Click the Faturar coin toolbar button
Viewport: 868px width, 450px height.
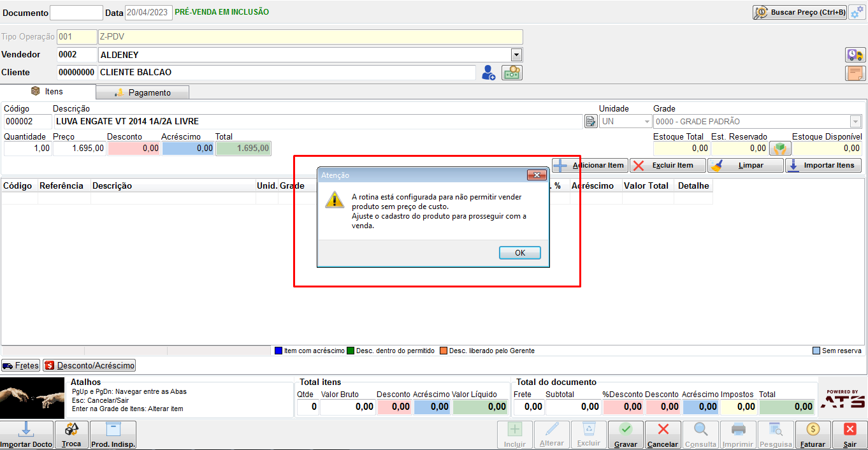pos(813,435)
